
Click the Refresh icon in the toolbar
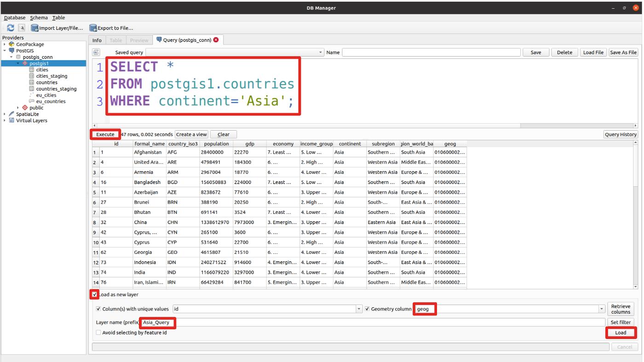coord(11,28)
